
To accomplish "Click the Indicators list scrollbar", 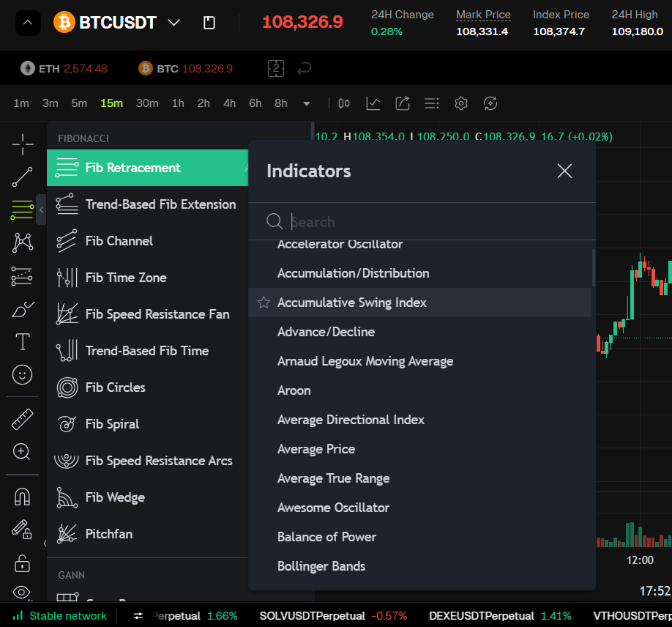I will pyautogui.click(x=594, y=267).
